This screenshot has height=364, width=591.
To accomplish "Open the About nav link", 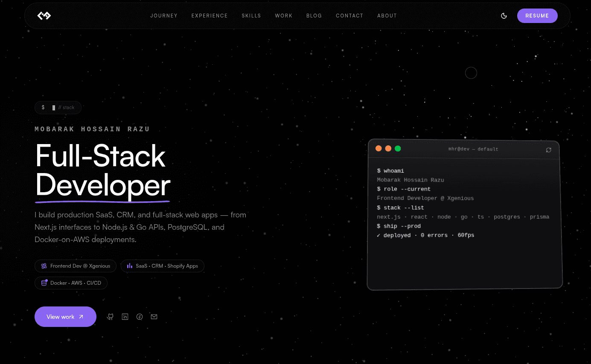I will [387, 16].
